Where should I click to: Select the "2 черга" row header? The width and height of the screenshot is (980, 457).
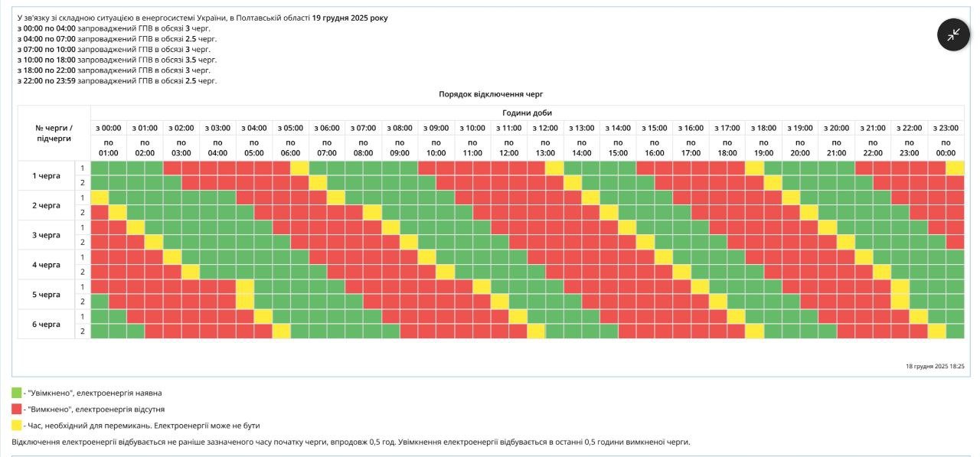coord(46,205)
